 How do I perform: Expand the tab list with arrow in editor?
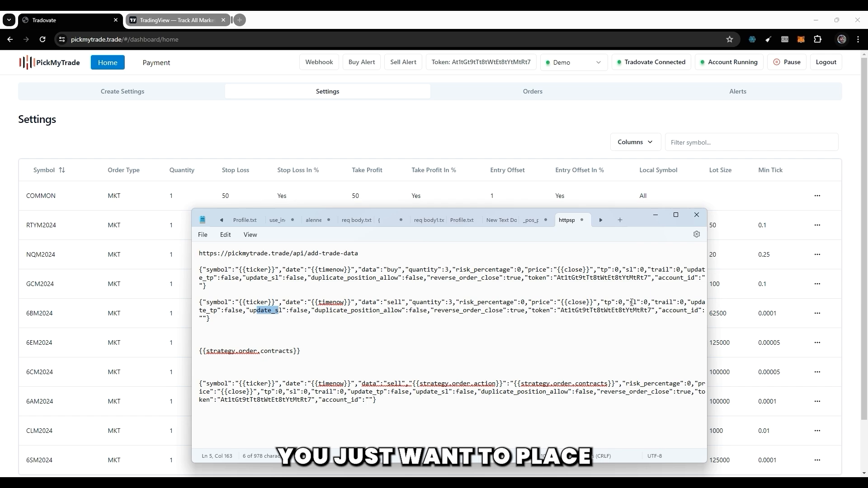[601, 220]
